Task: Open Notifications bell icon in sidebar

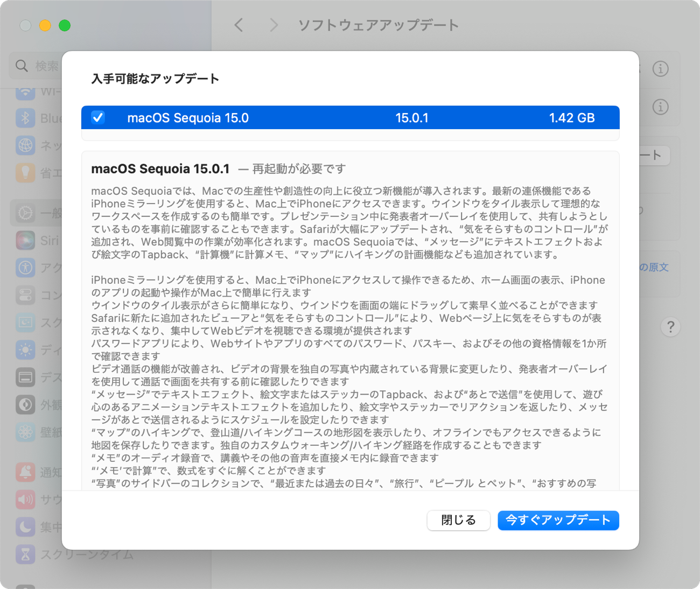Action: (x=25, y=472)
